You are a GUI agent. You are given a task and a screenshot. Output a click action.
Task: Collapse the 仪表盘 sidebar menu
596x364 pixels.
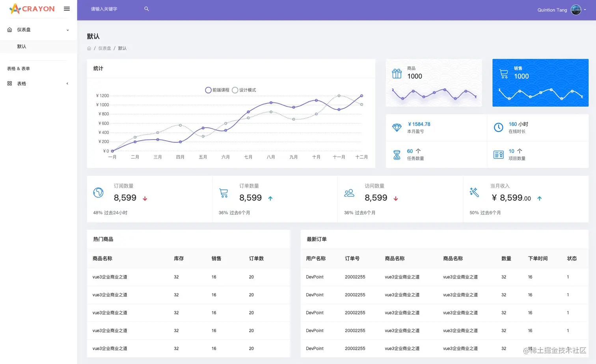tap(38, 30)
